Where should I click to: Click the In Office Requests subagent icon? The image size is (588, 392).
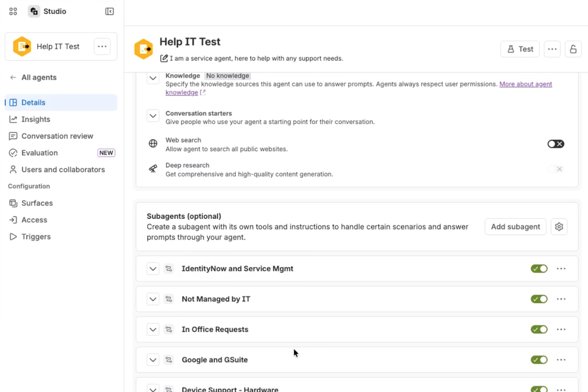pos(169,330)
